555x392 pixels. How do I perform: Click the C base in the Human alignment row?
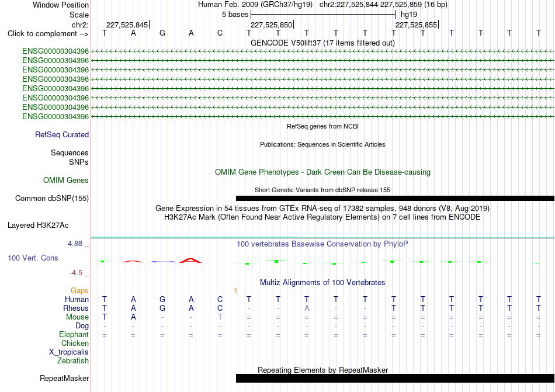coord(220,299)
